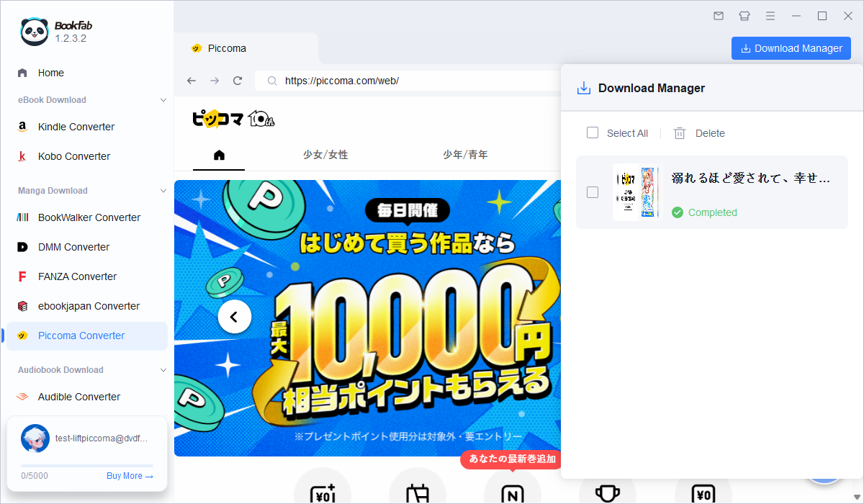Select Kindle Converter in sidebar
The height and width of the screenshot is (504, 864).
(87, 127)
